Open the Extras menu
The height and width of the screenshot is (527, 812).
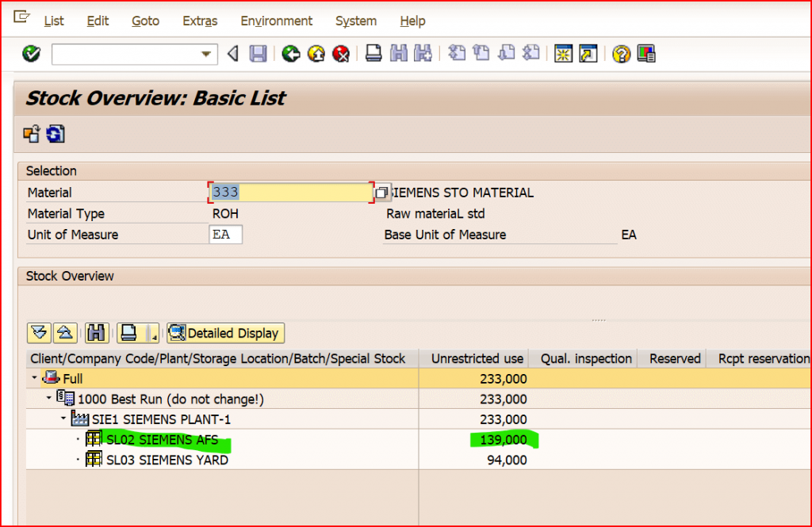[200, 21]
